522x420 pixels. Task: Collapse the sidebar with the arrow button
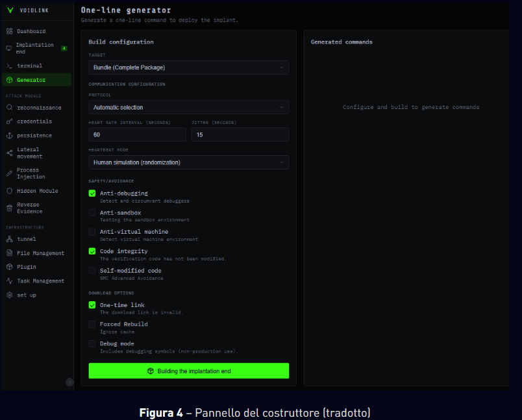69,382
